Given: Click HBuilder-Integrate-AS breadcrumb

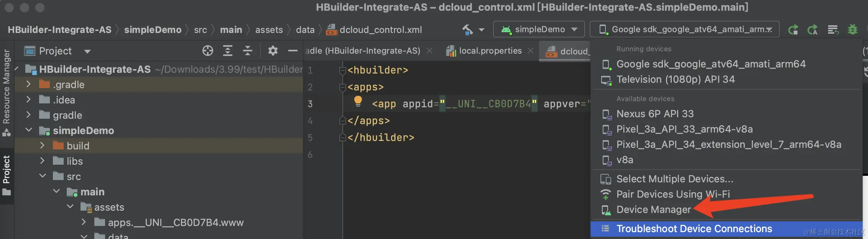Looking at the screenshot, I should (59, 29).
